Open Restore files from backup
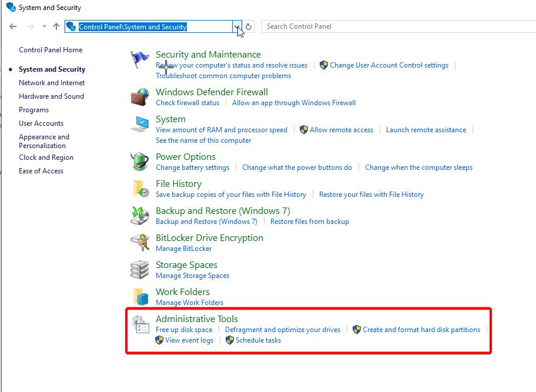Screen dimensions: 536x392 (309, 221)
